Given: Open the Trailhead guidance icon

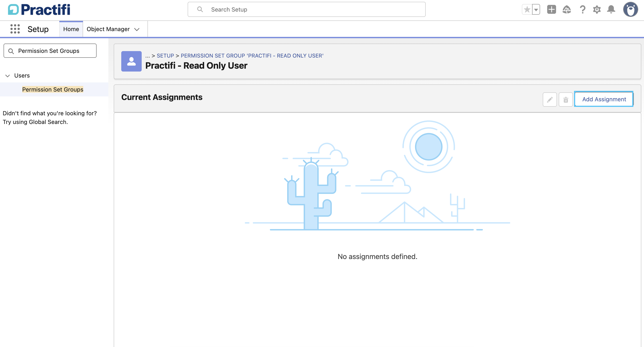Looking at the screenshot, I should click(567, 10).
